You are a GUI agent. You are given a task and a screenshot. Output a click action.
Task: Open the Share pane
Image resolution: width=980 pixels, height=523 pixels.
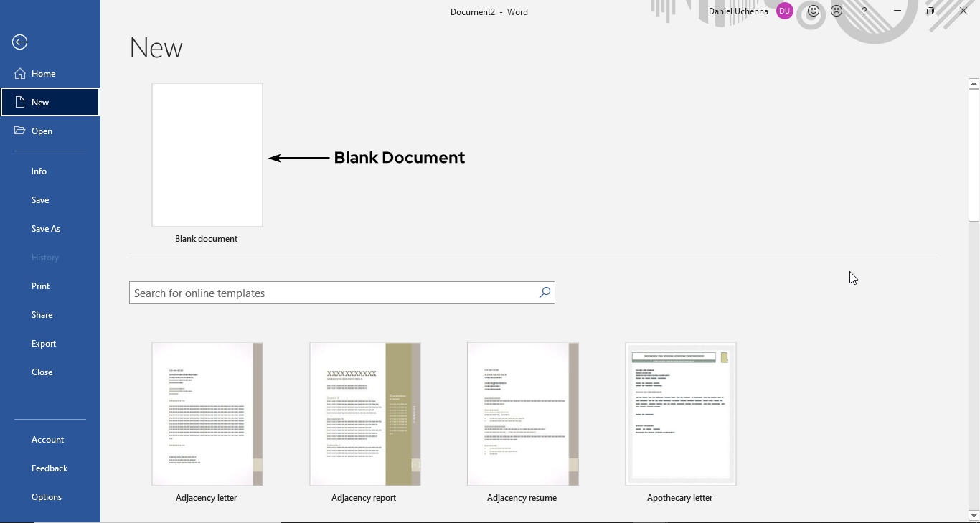pyautogui.click(x=42, y=314)
